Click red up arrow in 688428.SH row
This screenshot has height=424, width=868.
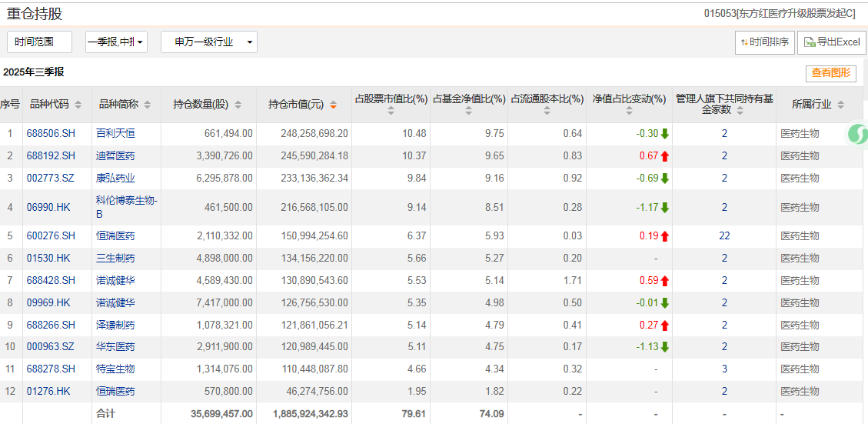(x=665, y=280)
